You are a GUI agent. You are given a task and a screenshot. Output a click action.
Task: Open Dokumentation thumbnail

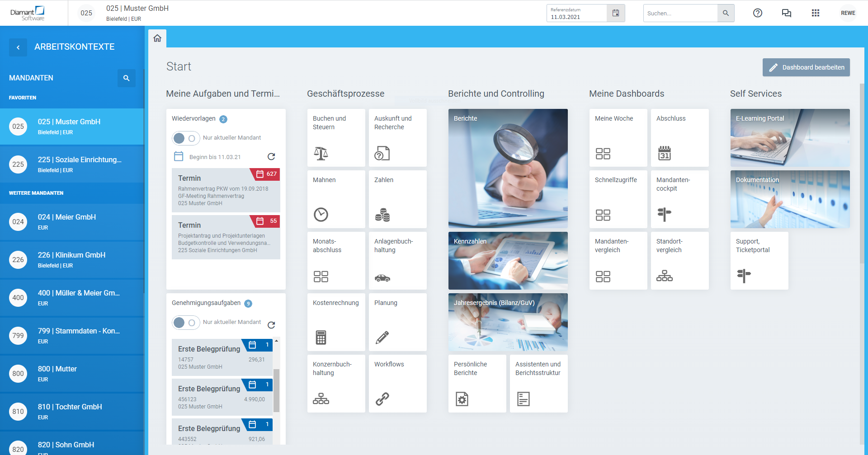coord(790,199)
